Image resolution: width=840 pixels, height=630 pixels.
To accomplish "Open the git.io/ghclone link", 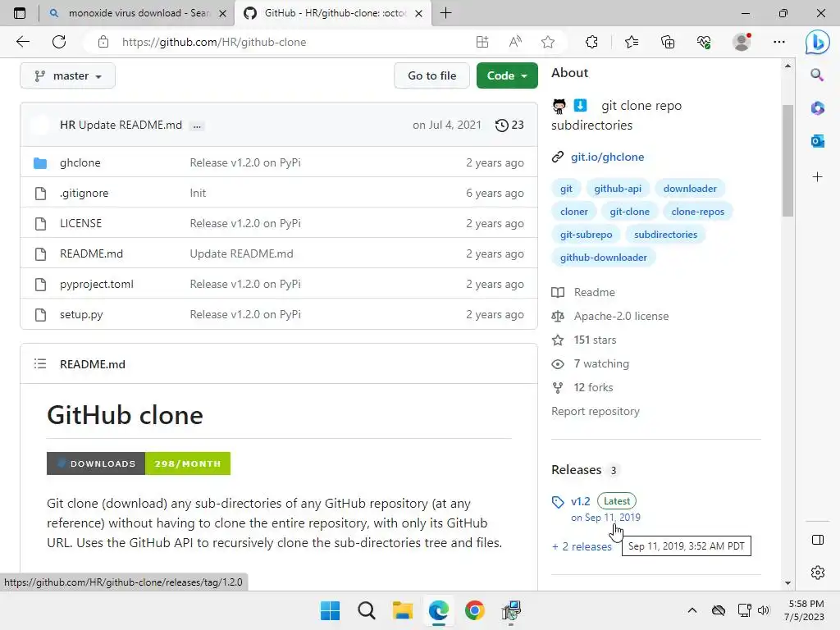I will point(608,157).
